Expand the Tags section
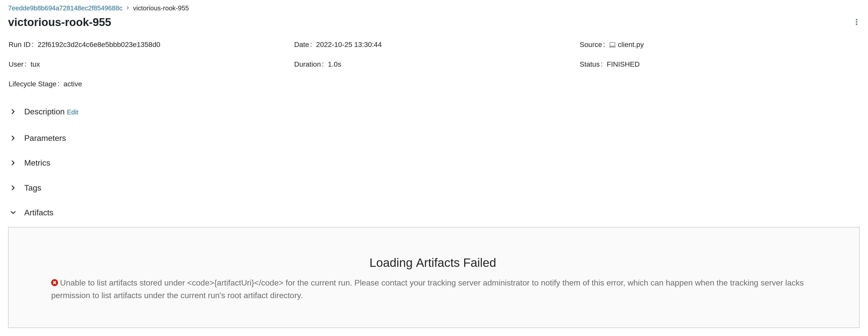 [13, 188]
